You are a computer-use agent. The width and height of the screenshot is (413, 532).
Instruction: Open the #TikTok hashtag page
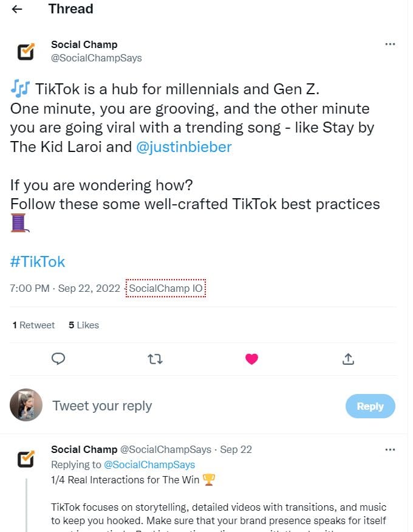coord(37,261)
